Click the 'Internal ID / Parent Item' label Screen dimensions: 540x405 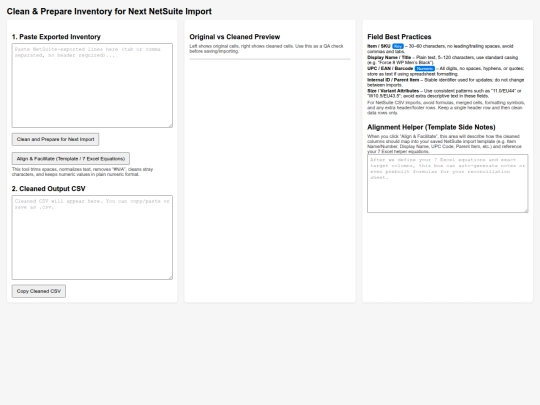pyautogui.click(x=393, y=80)
